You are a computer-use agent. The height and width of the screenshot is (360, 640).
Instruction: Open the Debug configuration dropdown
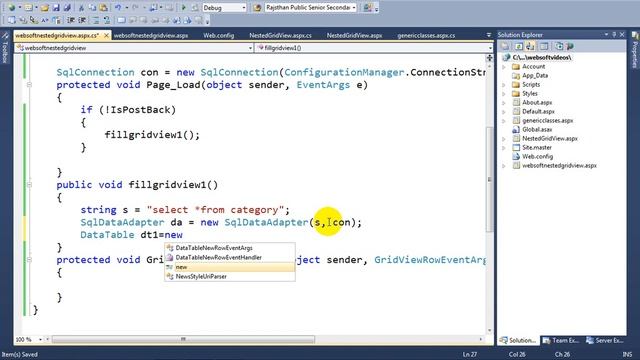(244, 7)
